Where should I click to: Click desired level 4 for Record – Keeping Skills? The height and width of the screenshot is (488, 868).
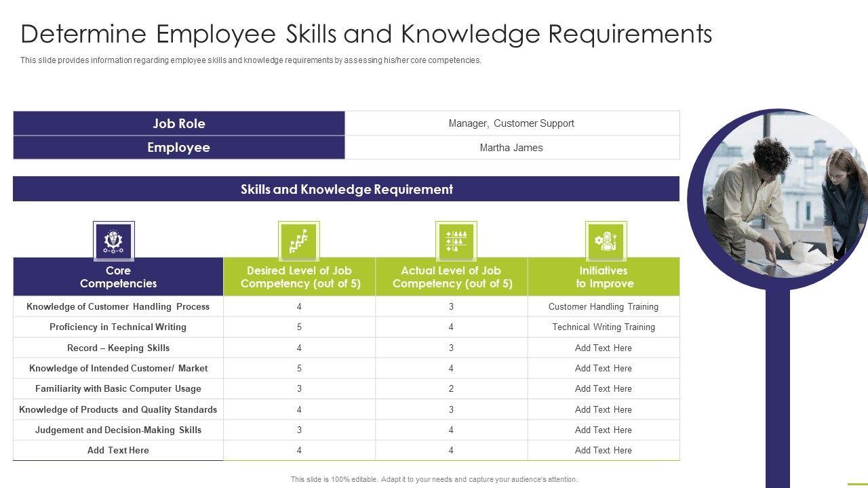tap(299, 348)
